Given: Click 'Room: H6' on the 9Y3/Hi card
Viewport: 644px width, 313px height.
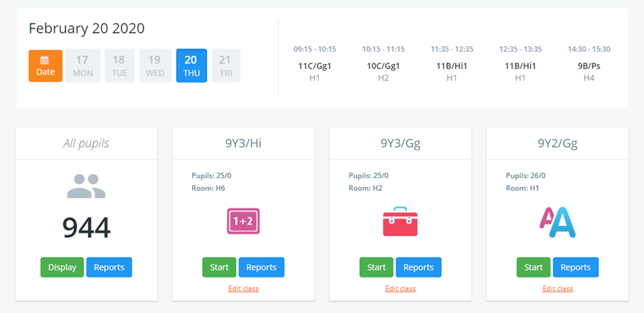Looking at the screenshot, I should [x=208, y=189].
